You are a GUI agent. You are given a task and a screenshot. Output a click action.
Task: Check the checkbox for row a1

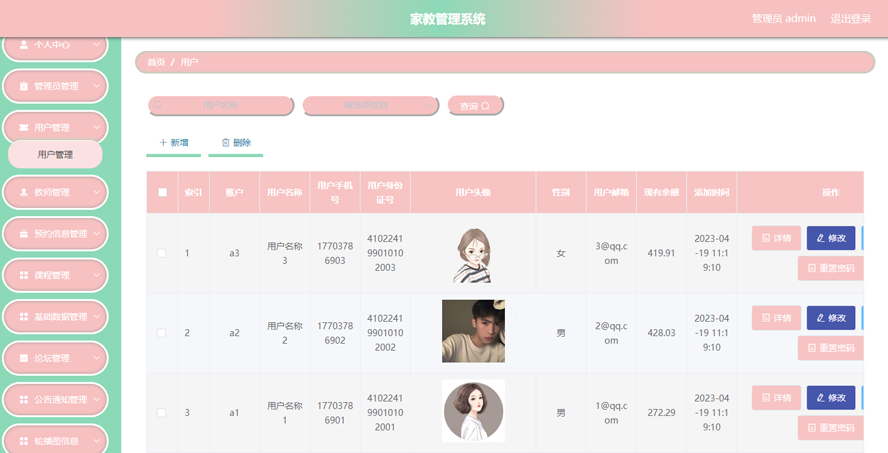[x=161, y=413]
